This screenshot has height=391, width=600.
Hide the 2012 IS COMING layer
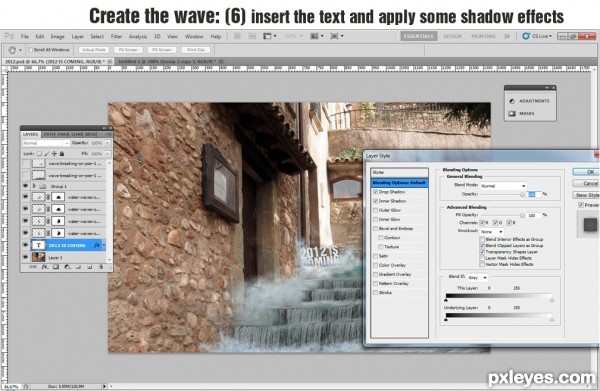tap(26, 245)
